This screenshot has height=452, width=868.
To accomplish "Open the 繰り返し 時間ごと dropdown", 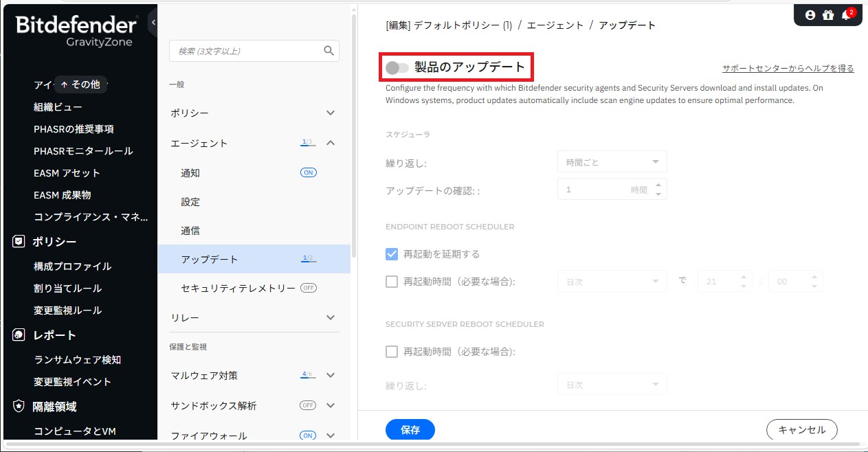I will coord(612,163).
